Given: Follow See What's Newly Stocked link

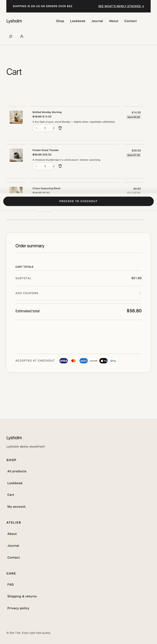Looking at the screenshot, I should 121,6.
